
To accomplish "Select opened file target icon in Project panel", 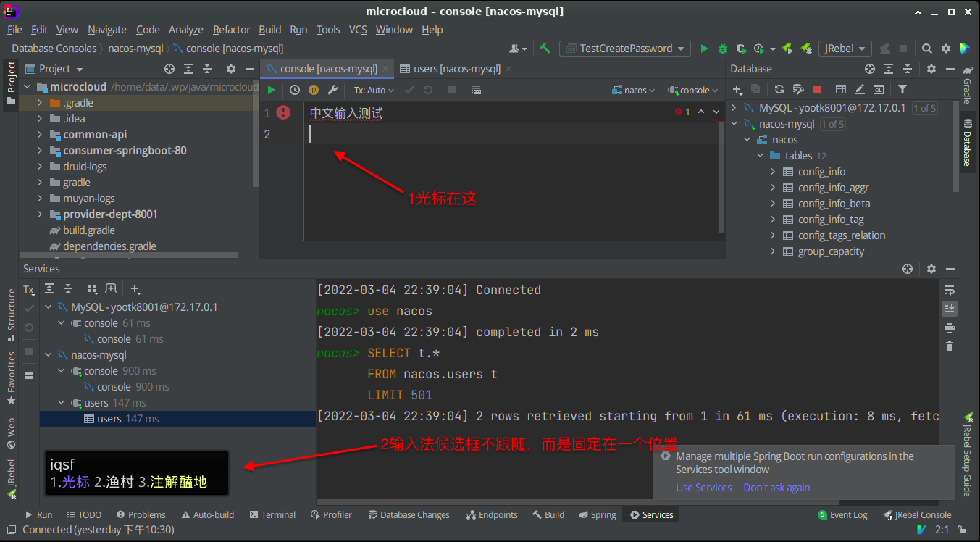I will point(169,69).
